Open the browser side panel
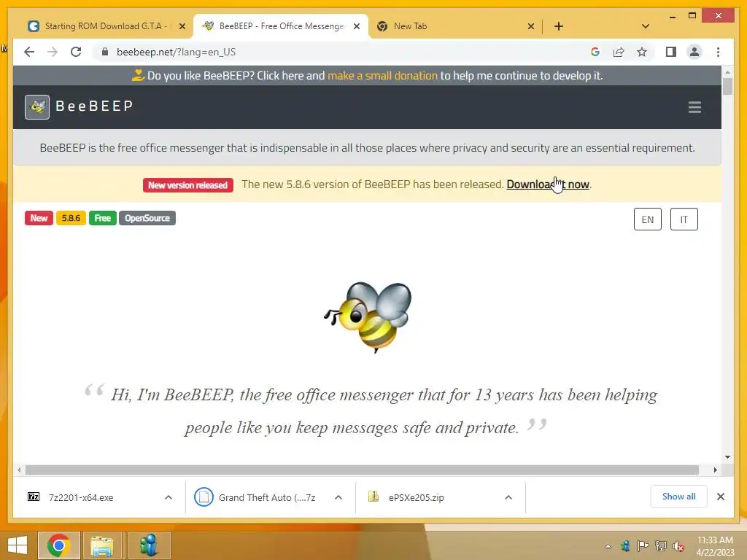The width and height of the screenshot is (747, 560). coord(671,52)
